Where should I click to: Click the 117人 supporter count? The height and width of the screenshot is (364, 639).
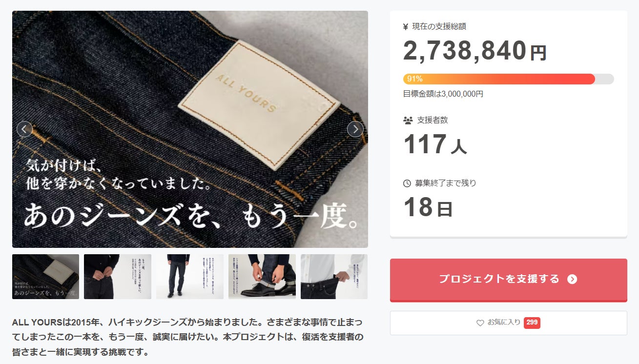[x=435, y=144]
